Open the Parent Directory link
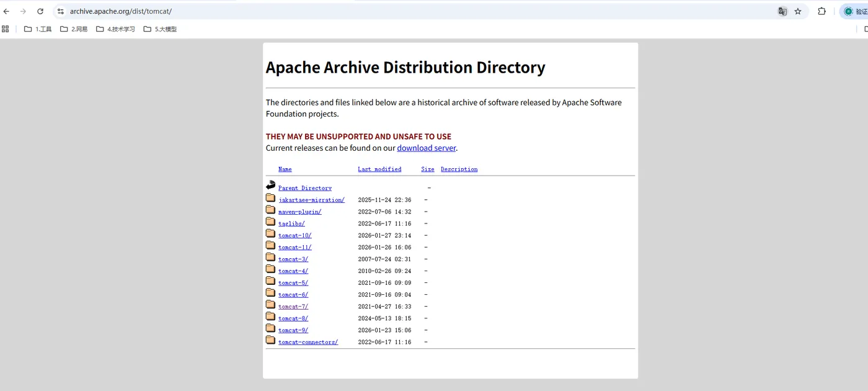868x391 pixels. (305, 188)
